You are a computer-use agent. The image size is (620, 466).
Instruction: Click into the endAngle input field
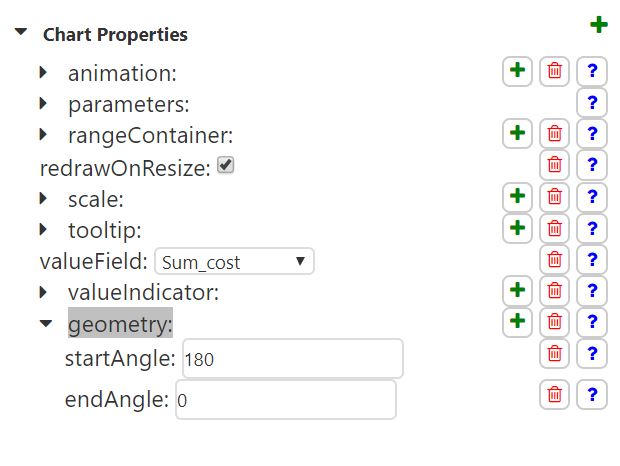286,400
